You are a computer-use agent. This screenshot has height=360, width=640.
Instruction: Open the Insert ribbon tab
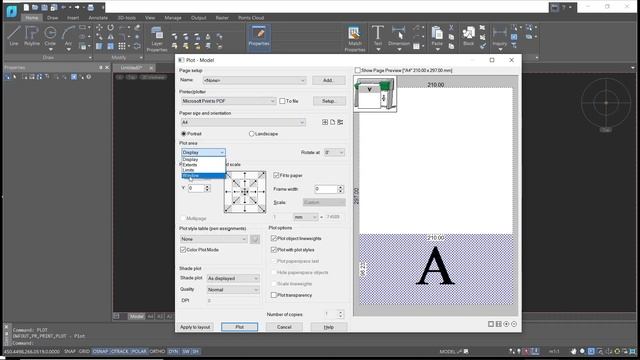click(x=73, y=18)
